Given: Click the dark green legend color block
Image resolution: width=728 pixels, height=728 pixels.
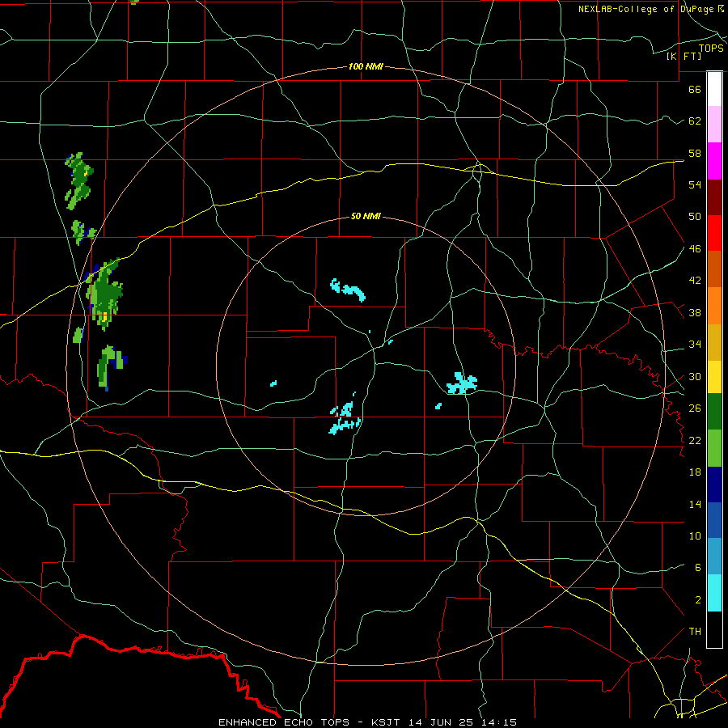Looking at the screenshot, I should coord(714,412).
